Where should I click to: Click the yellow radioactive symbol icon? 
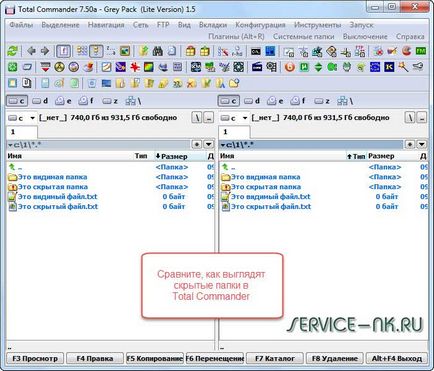click(x=59, y=67)
